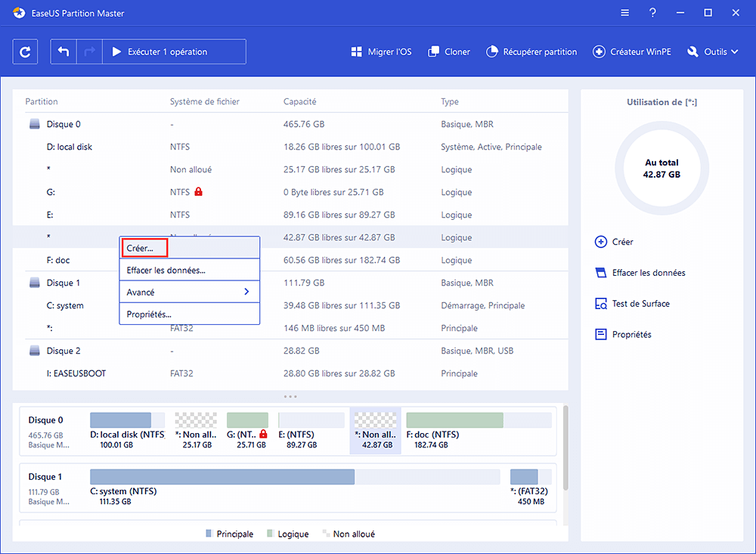Click the Non alloué checkered legend swatch
The image size is (756, 554).
click(x=326, y=534)
